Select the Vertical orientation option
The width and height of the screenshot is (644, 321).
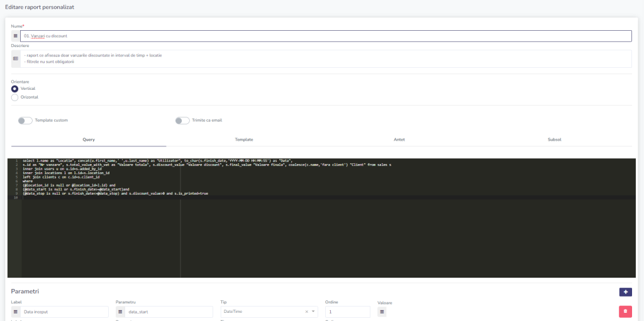tap(15, 89)
